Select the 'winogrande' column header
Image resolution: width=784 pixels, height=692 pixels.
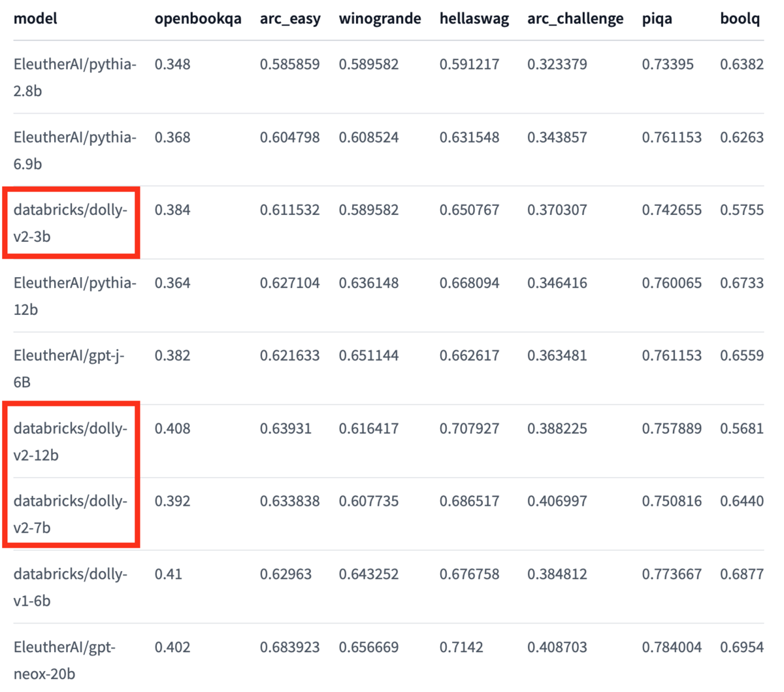[380, 19]
